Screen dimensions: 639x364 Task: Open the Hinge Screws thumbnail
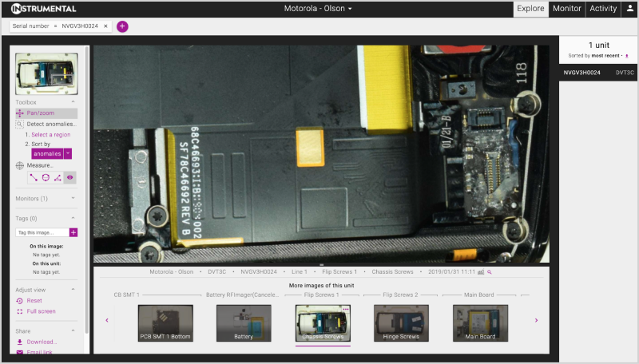[x=401, y=324]
